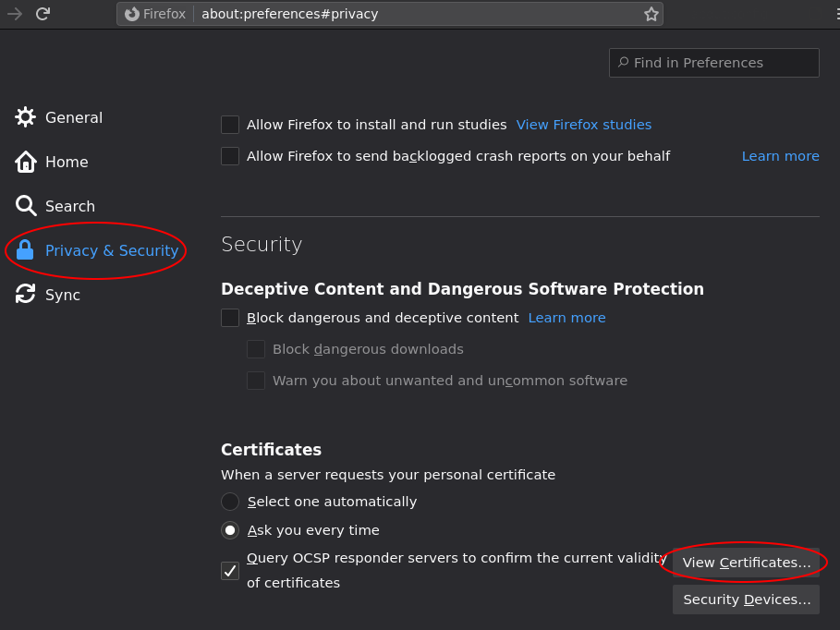Image resolution: width=840 pixels, height=630 pixels.
Task: Click the forward navigation arrow
Action: point(15,14)
